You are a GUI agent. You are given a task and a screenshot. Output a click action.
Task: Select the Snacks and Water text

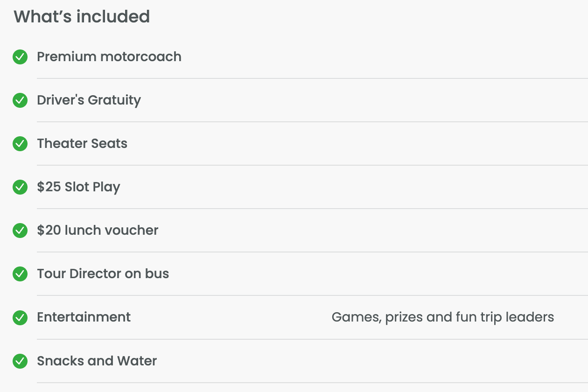click(97, 361)
